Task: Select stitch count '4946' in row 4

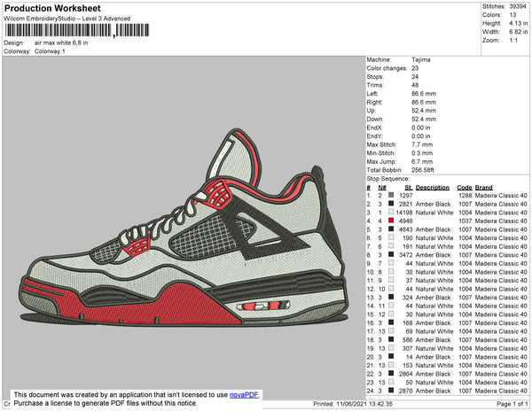Action: click(x=406, y=221)
